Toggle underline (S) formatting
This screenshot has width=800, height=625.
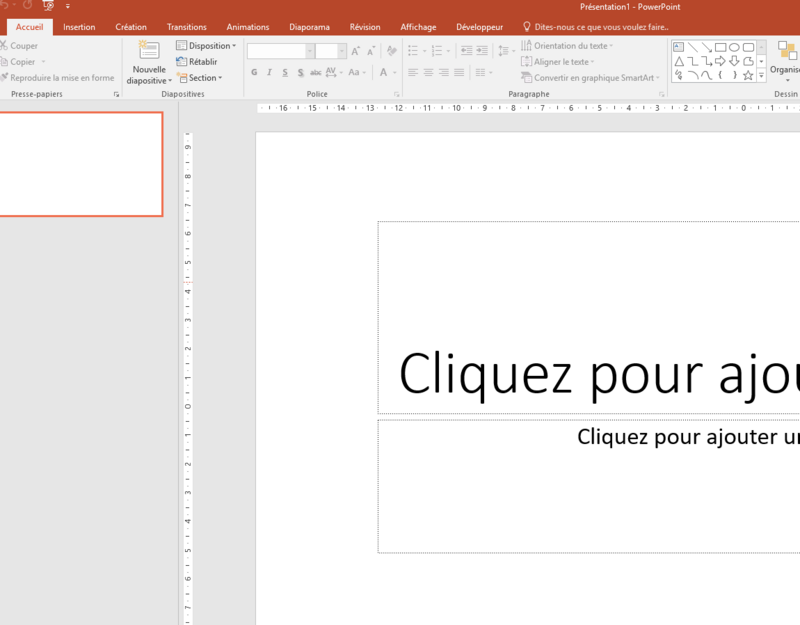tap(285, 73)
